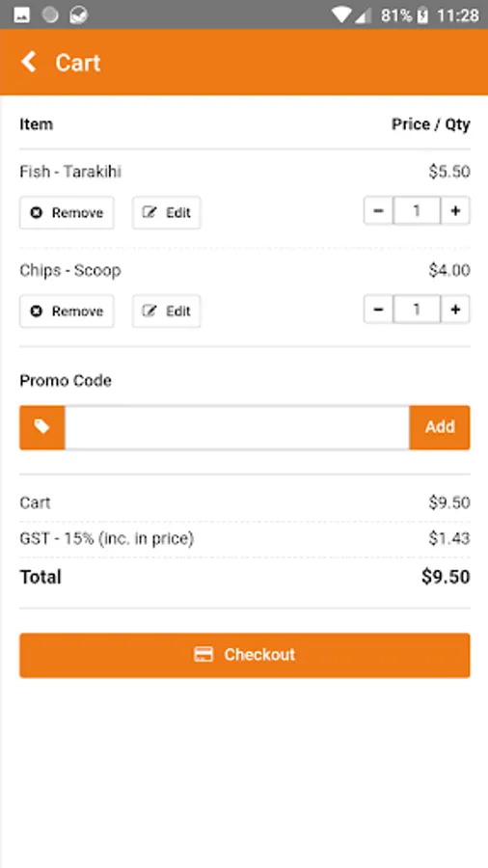Proceed to Checkout
The image size is (488, 868).
tap(245, 655)
